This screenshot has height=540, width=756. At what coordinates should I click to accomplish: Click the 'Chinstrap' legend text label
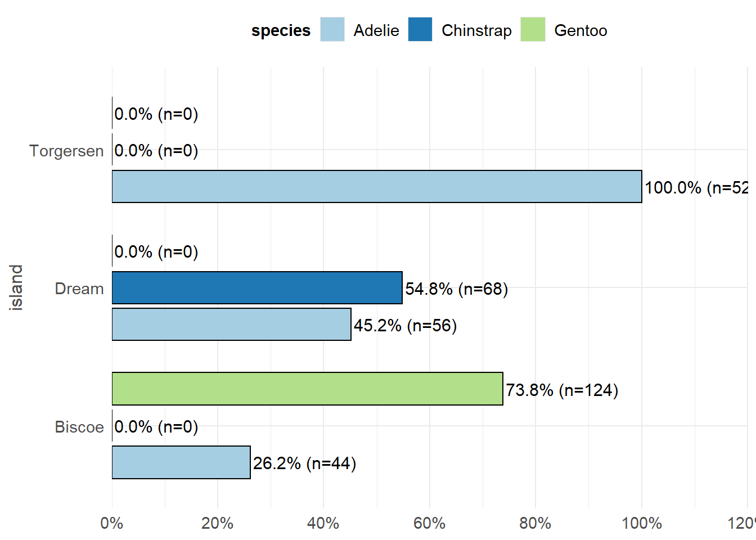pyautogui.click(x=476, y=30)
